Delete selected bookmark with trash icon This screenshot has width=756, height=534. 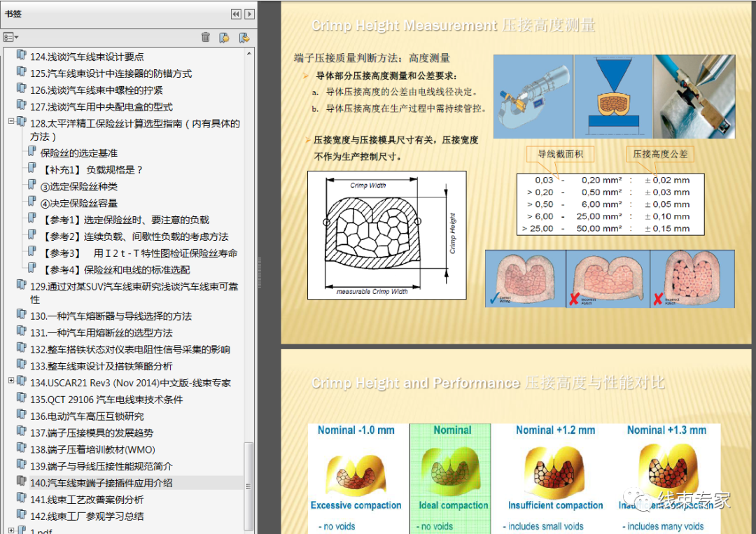coord(205,37)
